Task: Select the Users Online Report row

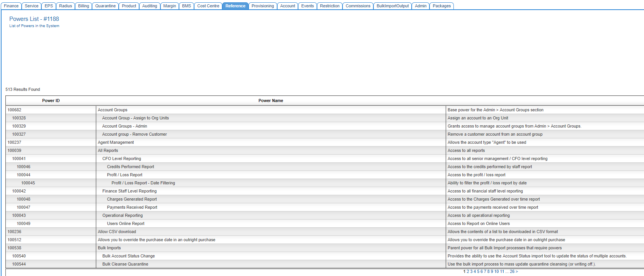Action: (126, 223)
